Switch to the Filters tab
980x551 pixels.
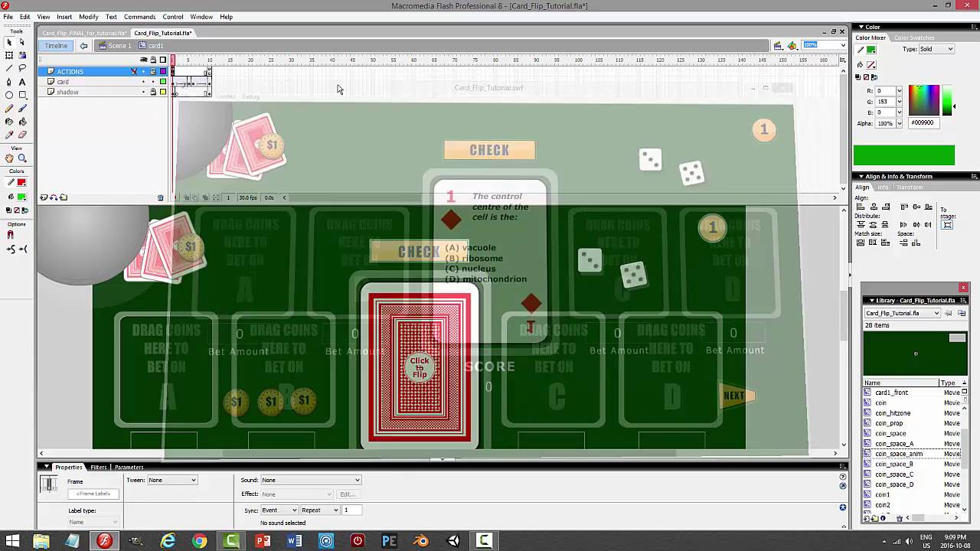pos(99,467)
